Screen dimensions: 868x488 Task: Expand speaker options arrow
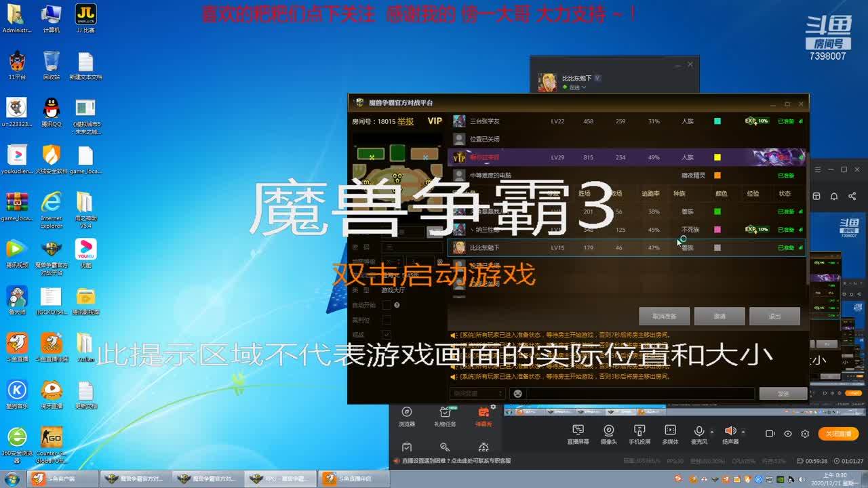click(x=743, y=432)
